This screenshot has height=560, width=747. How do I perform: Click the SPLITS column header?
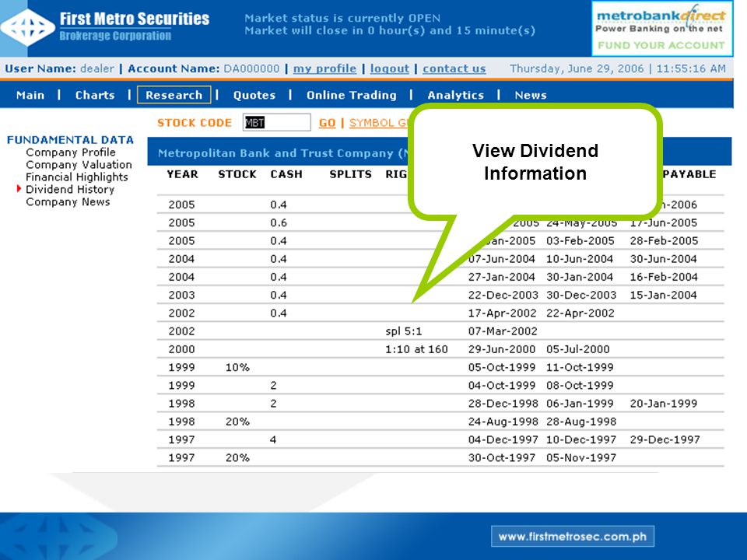pyautogui.click(x=350, y=174)
